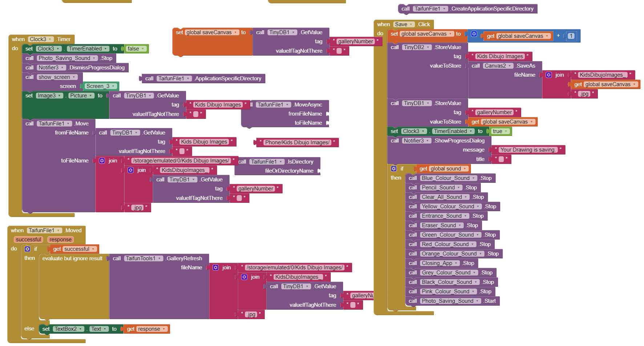Open the Clock3 dropdown in the 'when Clock3.Timer' header
The height and width of the screenshot is (346, 644).
point(40,39)
